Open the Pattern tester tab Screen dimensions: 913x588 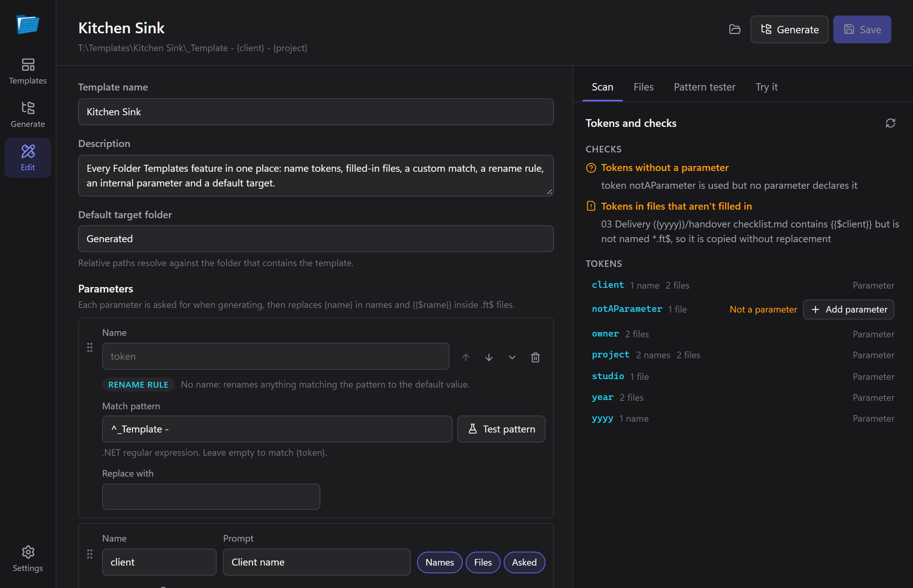[x=704, y=87]
